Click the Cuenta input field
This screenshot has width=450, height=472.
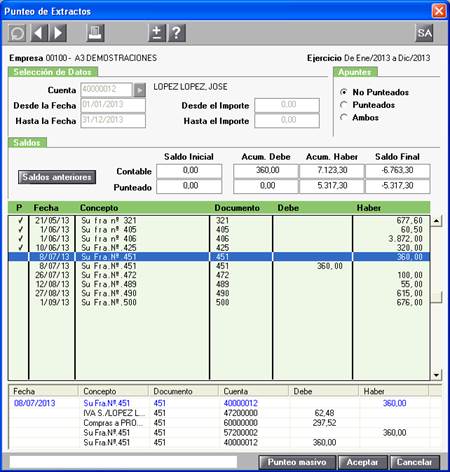point(107,90)
